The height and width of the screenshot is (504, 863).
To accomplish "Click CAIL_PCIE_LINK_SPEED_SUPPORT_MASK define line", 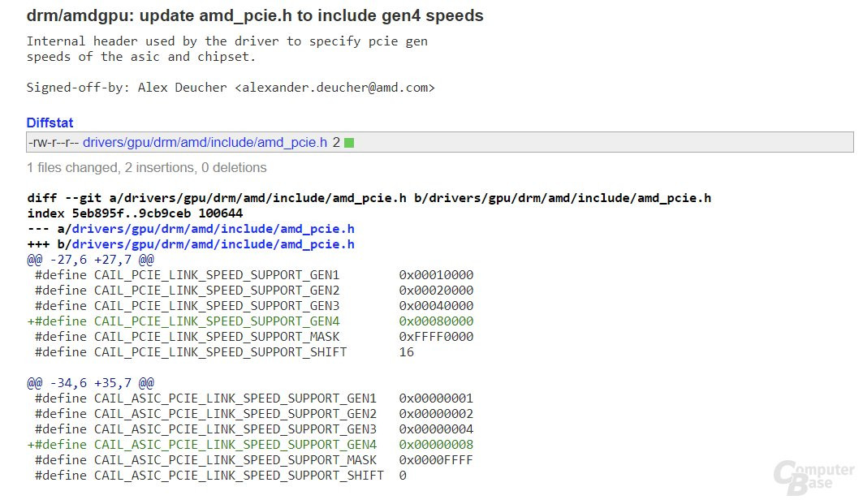I will click(254, 337).
